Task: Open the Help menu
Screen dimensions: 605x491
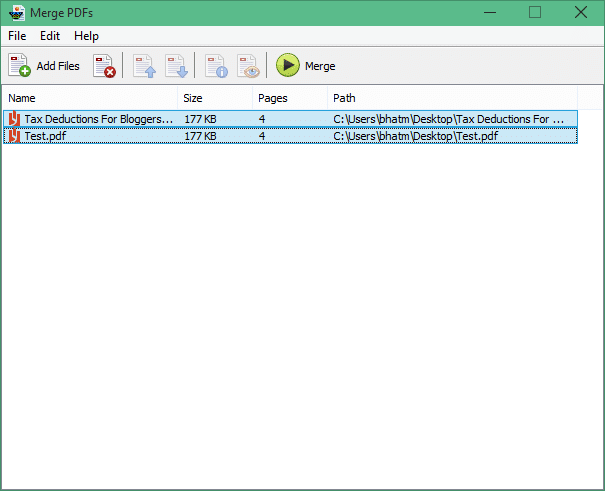Action: tap(86, 36)
